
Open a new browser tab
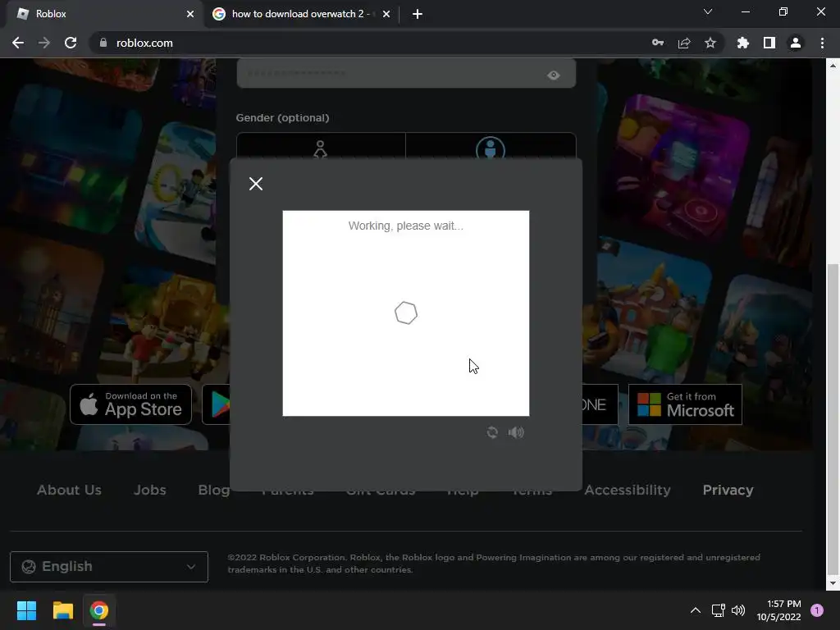(x=418, y=14)
